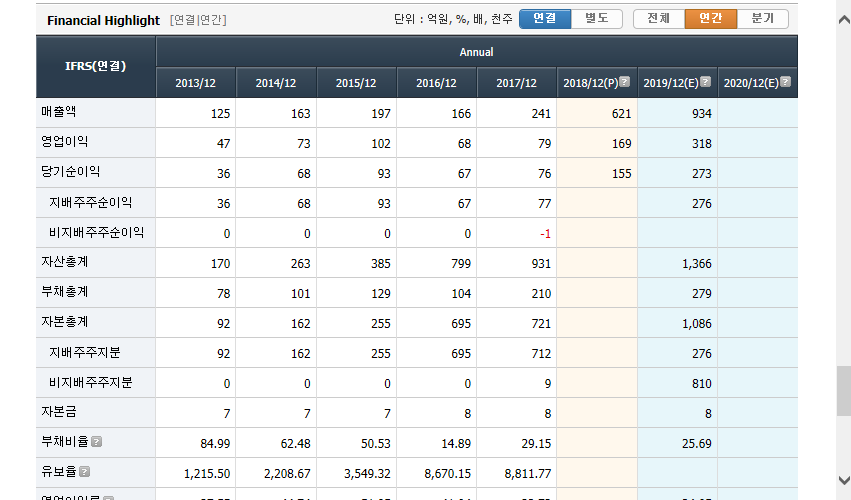Screen dimensions: 851x500
Task: Click the 부채총계 row label
Action: [65, 292]
